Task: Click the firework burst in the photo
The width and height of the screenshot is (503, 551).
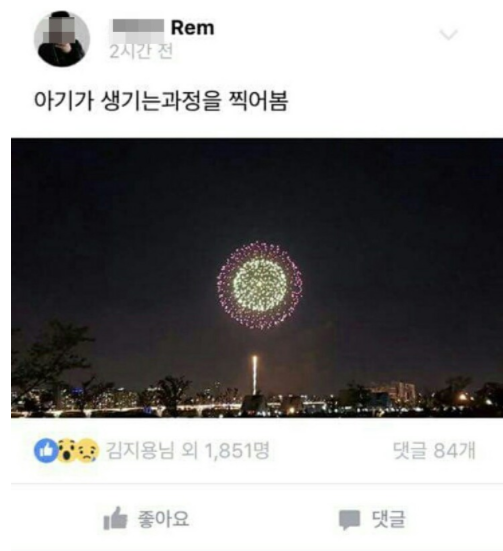Action: click(x=260, y=285)
